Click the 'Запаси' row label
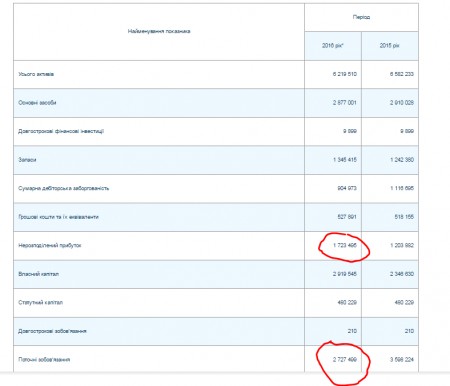 point(27,160)
